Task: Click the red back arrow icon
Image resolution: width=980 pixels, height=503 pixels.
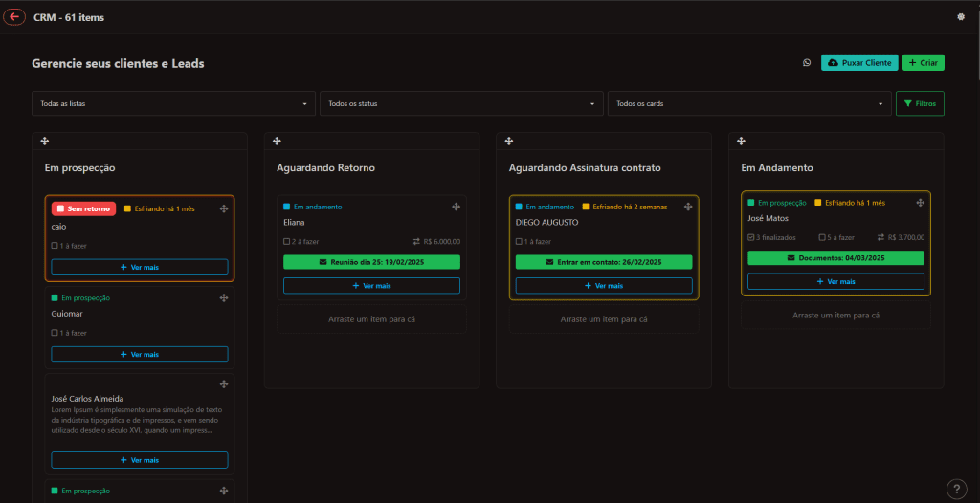Action: point(14,17)
